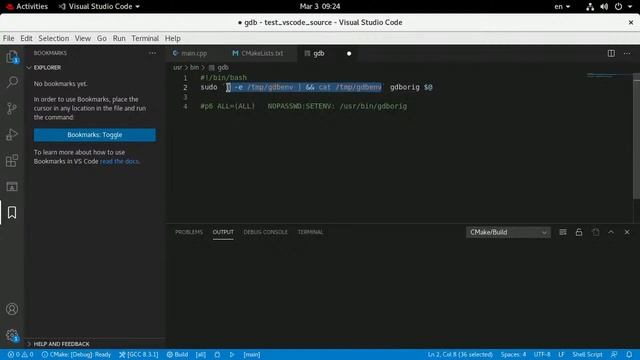Open the File menu

pos(9,38)
